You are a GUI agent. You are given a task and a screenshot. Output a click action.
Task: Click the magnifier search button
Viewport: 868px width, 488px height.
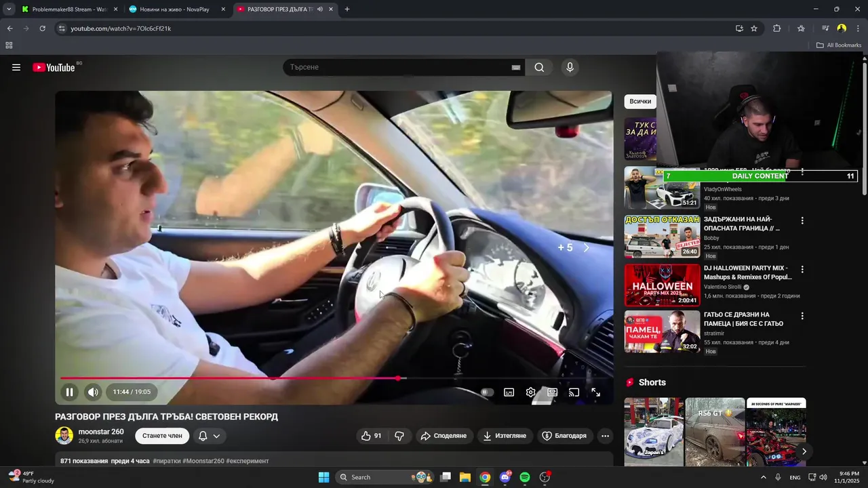coord(539,67)
